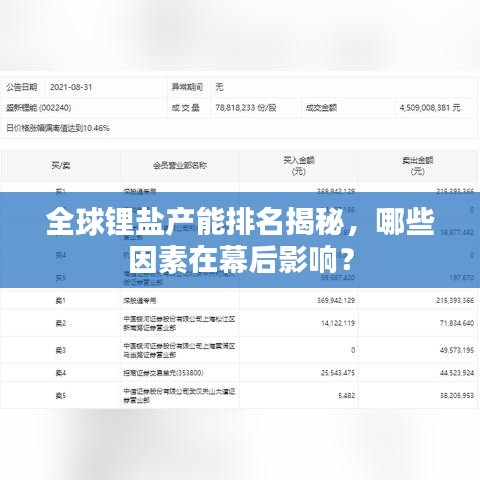Select the 卖3 row label

pos(61,350)
